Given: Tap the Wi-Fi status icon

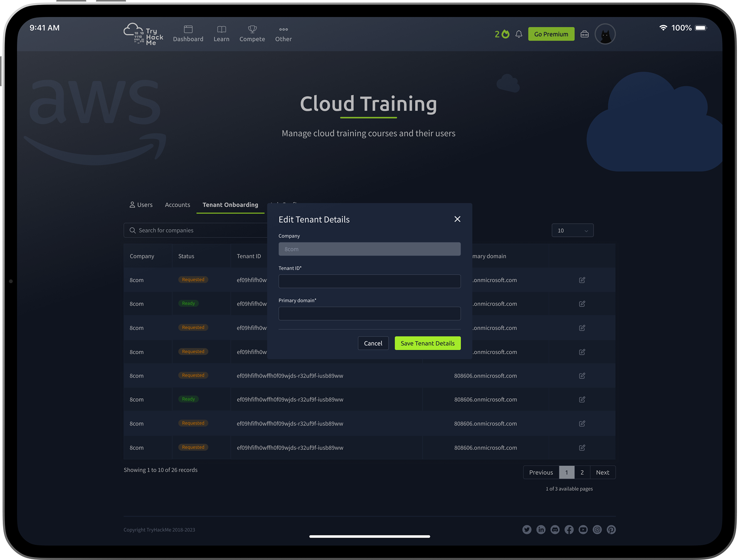Looking at the screenshot, I should [x=663, y=28].
